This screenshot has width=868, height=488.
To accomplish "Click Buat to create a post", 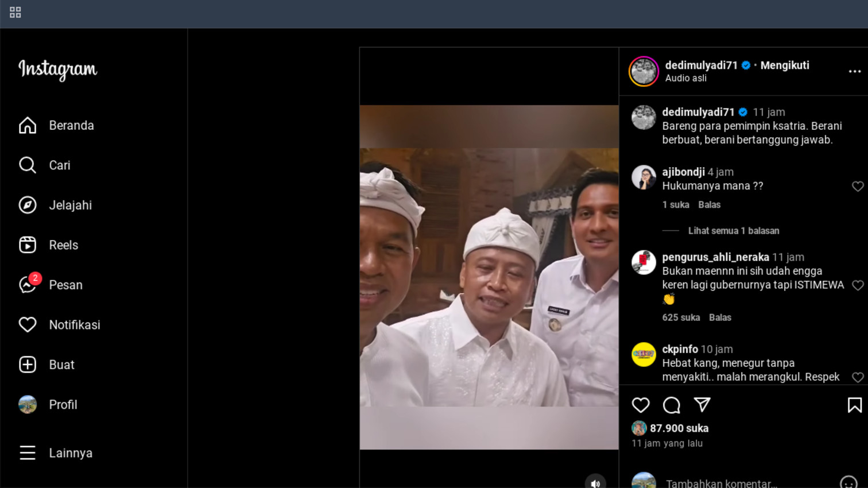I will [x=46, y=365].
